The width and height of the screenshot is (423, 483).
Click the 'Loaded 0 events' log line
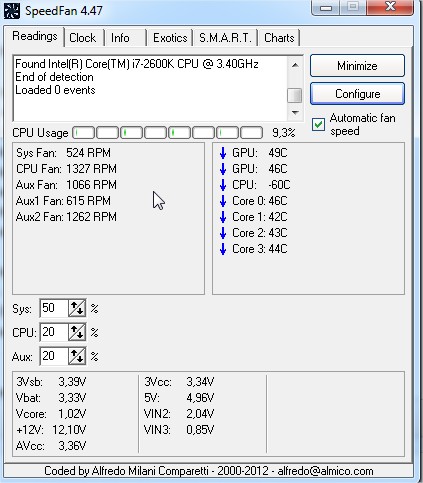[55, 90]
